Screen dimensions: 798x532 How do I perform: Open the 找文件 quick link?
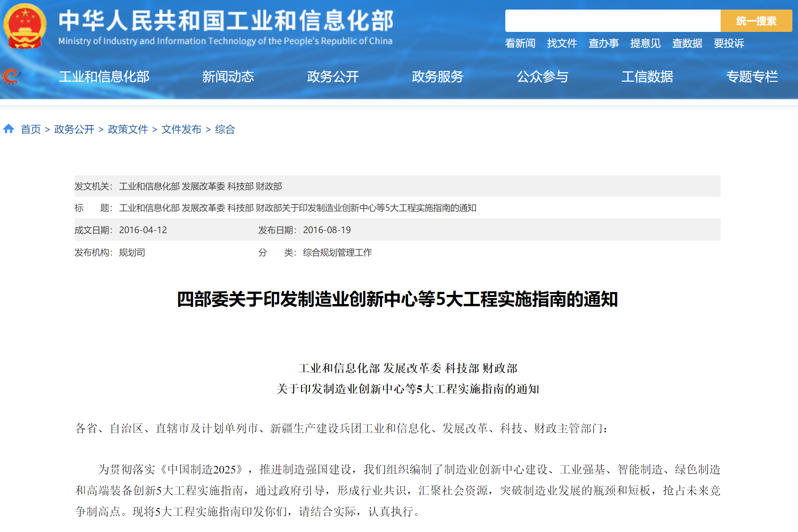point(562,43)
